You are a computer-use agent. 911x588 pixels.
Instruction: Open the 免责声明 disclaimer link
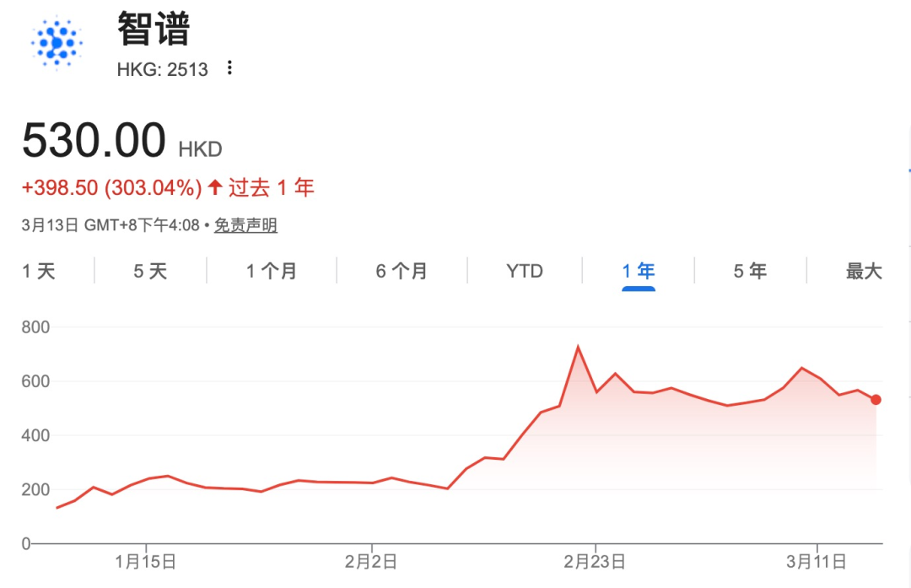tap(244, 225)
